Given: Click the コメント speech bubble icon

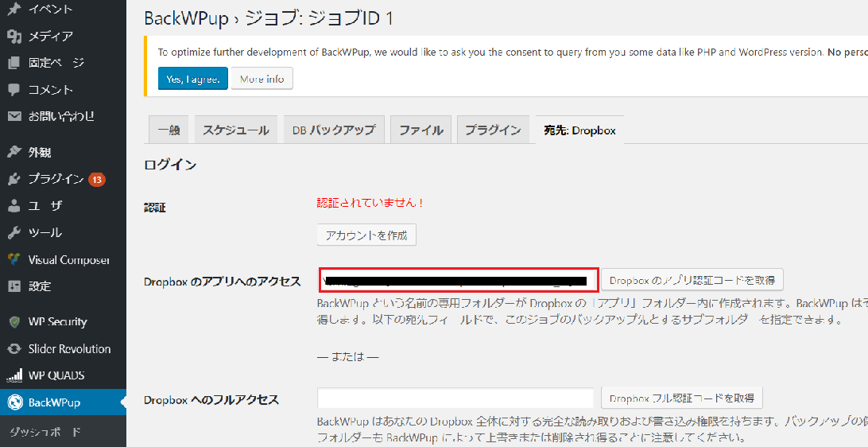Looking at the screenshot, I should click(x=14, y=90).
